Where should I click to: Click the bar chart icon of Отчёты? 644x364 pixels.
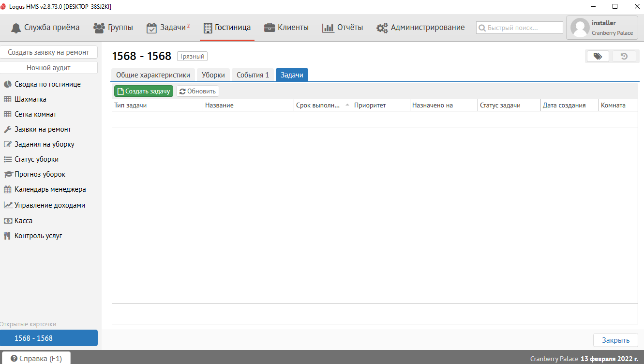328,28
